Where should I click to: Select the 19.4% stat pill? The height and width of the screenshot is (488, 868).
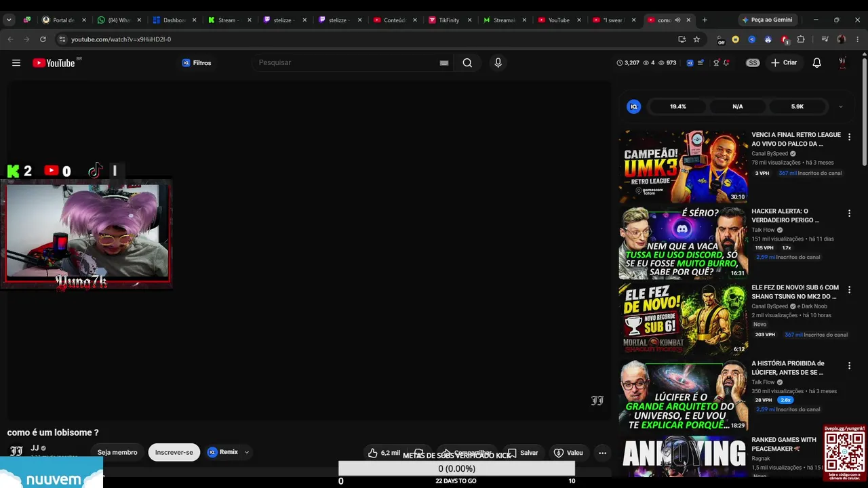(678, 106)
